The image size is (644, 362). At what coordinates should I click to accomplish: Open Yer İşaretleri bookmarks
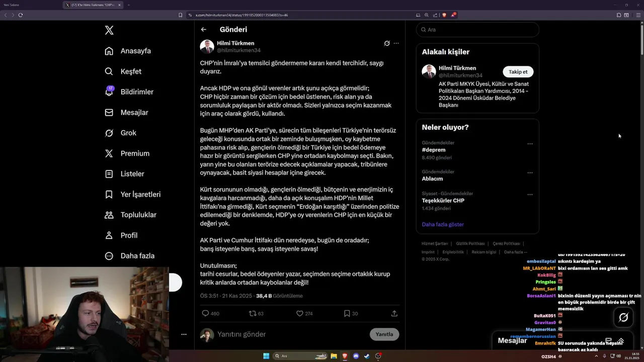pos(132,194)
